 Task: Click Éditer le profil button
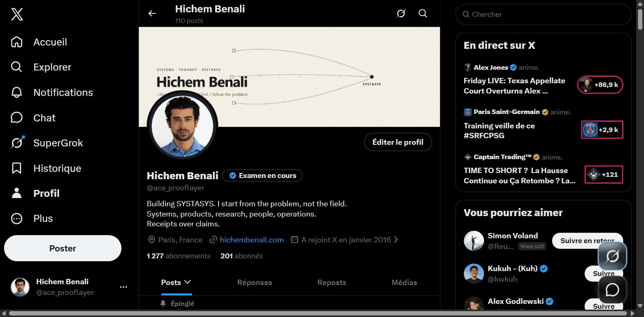click(x=398, y=142)
